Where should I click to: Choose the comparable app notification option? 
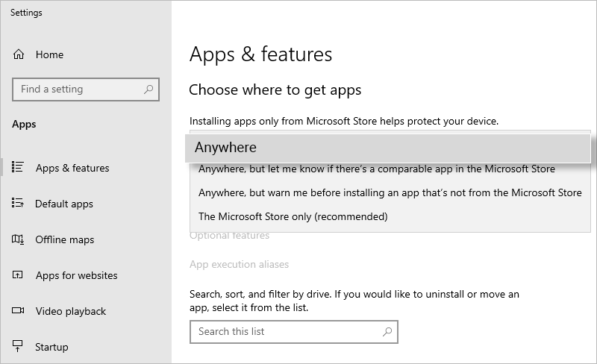[x=376, y=169]
